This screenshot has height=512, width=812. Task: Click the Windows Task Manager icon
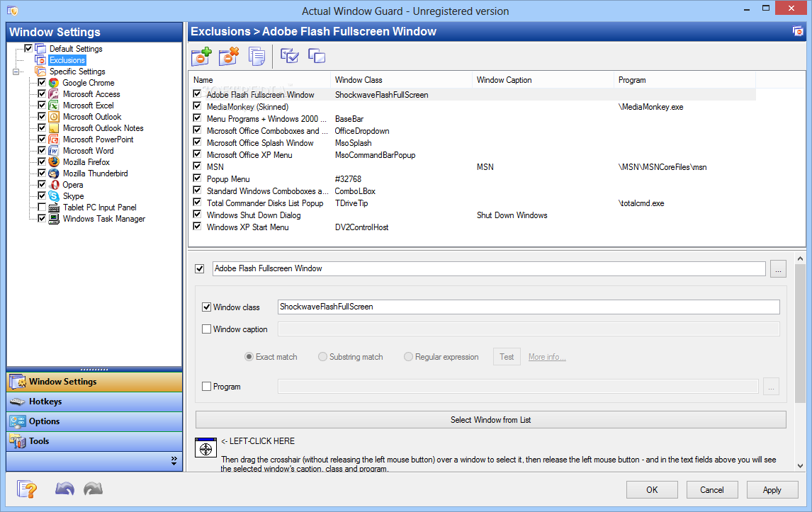coord(54,219)
